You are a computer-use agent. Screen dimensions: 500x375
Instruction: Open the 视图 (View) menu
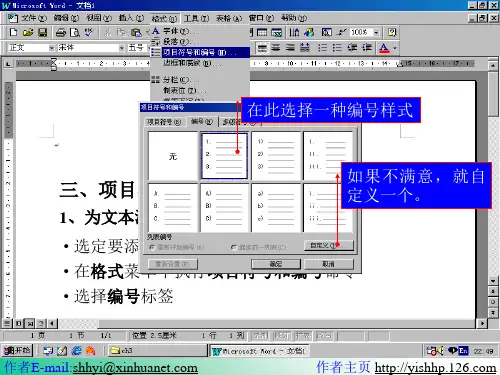[x=99, y=18]
